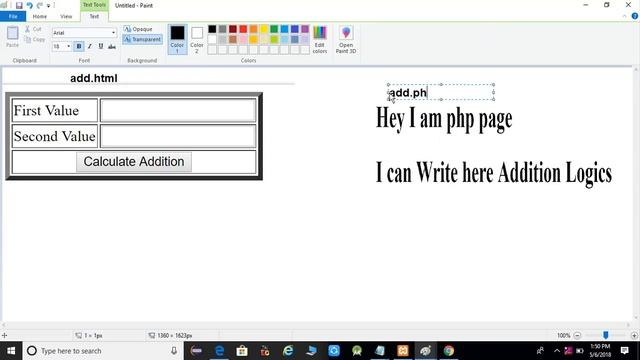Viewport: 640px width, 360px height.
Task: Click the taskbar search box
Action: tap(102, 351)
